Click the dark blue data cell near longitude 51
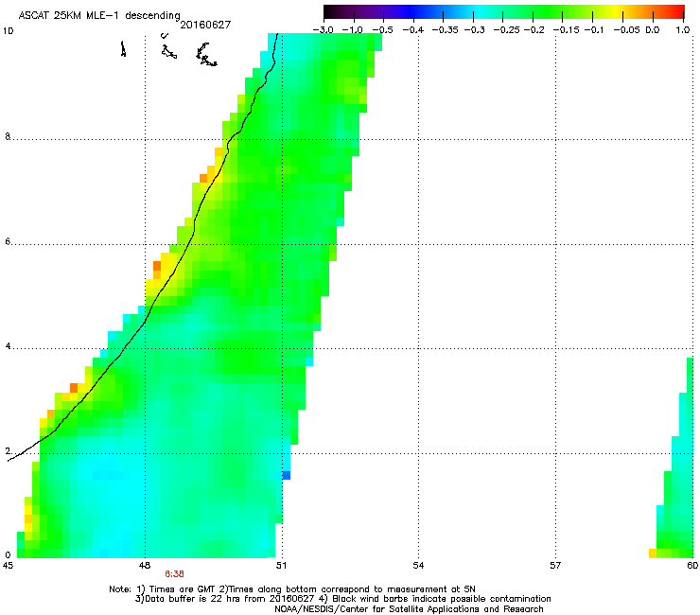Screen dimensions: 700x615 click(287, 475)
